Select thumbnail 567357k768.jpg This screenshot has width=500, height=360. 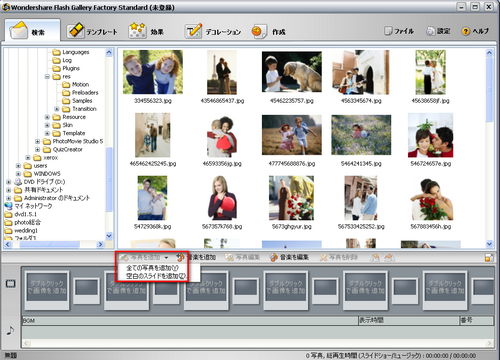tap(222, 198)
